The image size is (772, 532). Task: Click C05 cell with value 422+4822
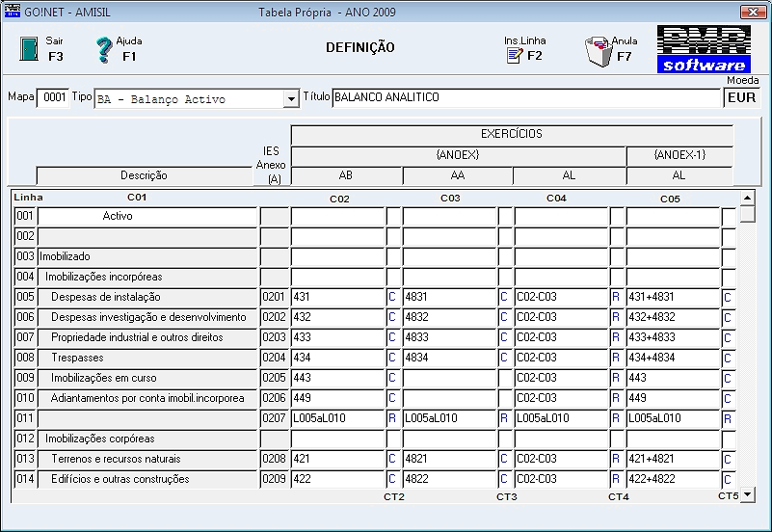[x=673, y=478]
